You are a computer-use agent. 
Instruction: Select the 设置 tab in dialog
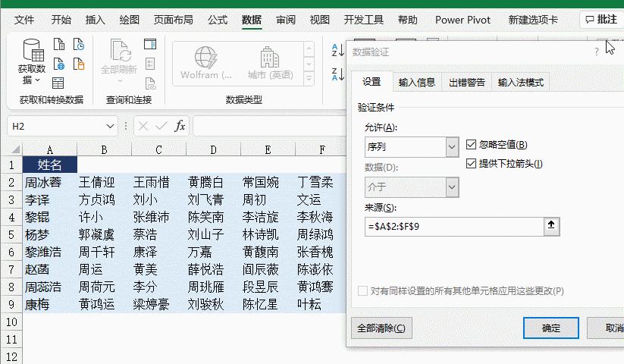coord(372,82)
